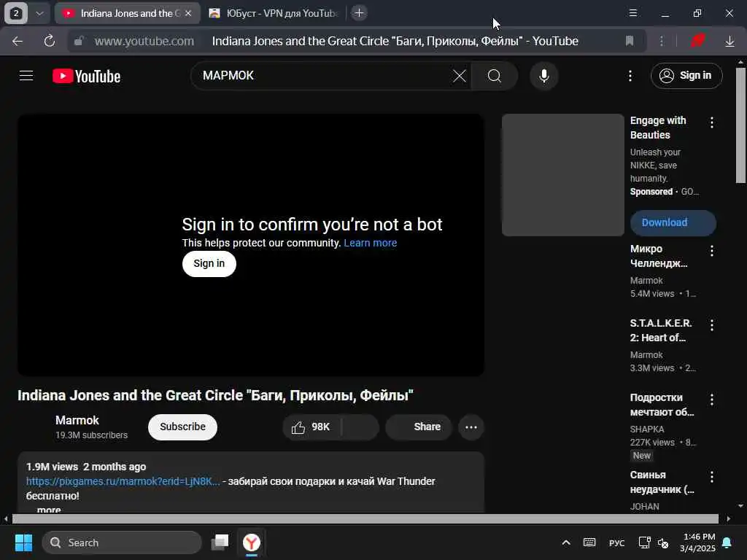747x560 pixels.
Task: Open browser downloads arrow icon
Action: click(729, 42)
